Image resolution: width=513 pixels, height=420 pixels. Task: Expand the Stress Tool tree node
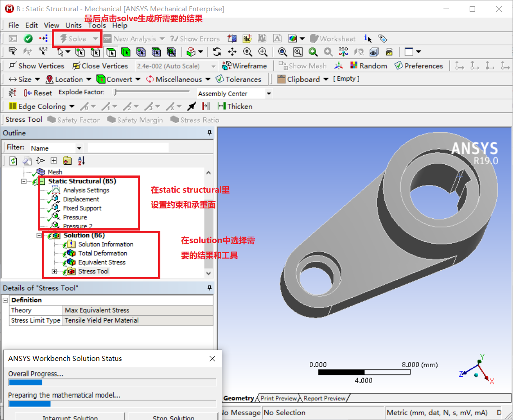54,272
